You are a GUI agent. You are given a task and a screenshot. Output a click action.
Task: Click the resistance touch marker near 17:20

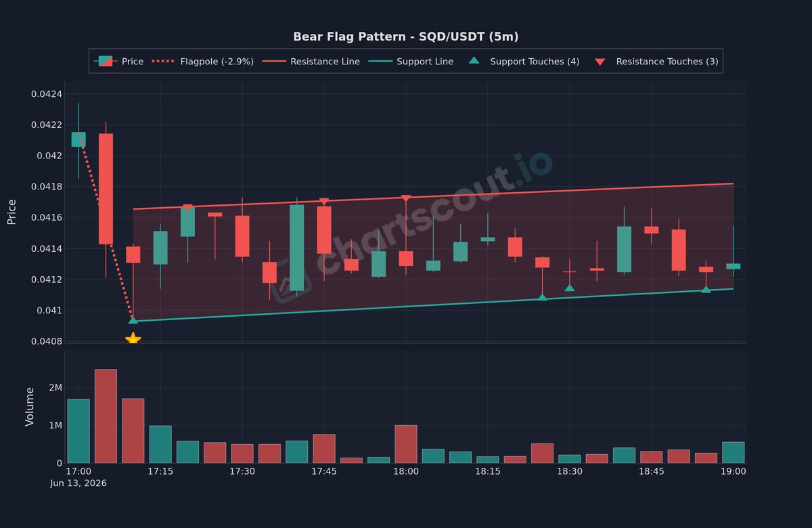[187, 208]
